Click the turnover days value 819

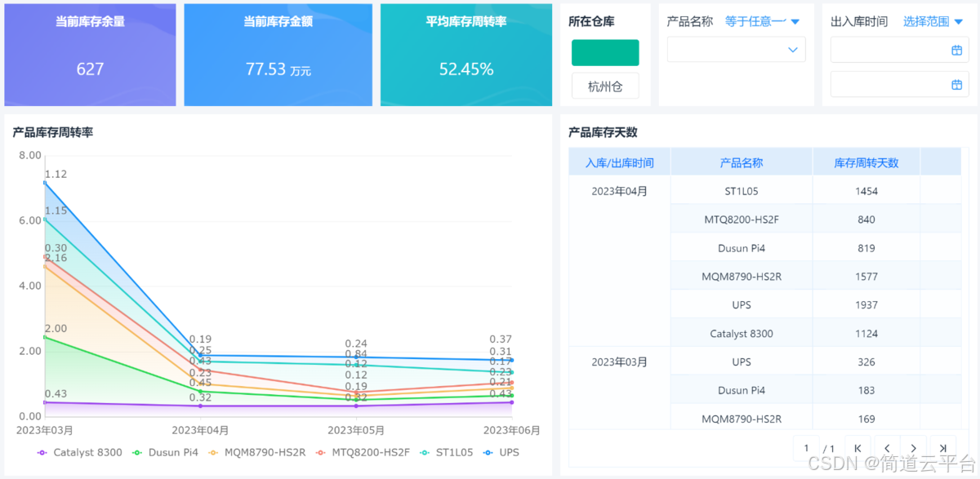click(866, 248)
